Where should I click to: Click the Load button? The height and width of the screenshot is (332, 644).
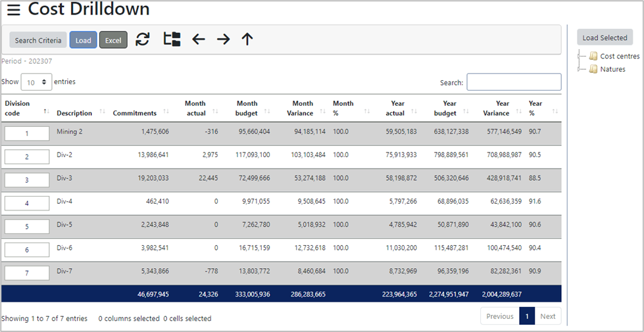(x=83, y=40)
